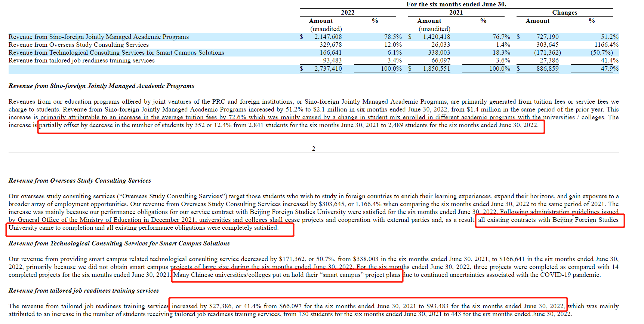Click the 1166.4% change value in the table
Viewport: 644px width, 324px height.
[x=606, y=45]
